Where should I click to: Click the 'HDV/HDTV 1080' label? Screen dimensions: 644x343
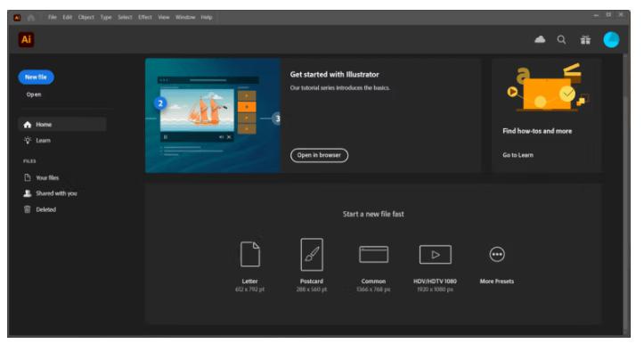point(435,282)
